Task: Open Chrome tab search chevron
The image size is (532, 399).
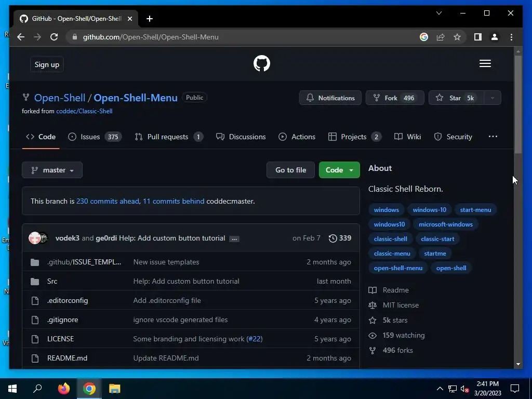Action: coord(438,13)
